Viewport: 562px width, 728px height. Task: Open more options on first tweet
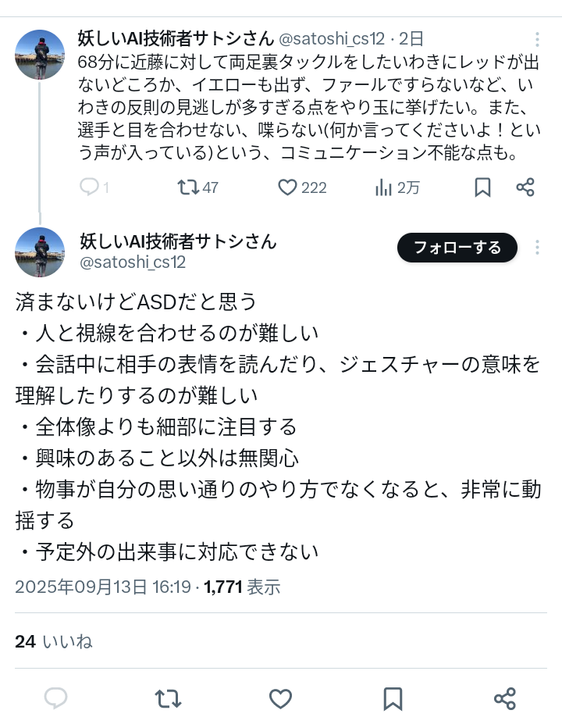(x=537, y=39)
